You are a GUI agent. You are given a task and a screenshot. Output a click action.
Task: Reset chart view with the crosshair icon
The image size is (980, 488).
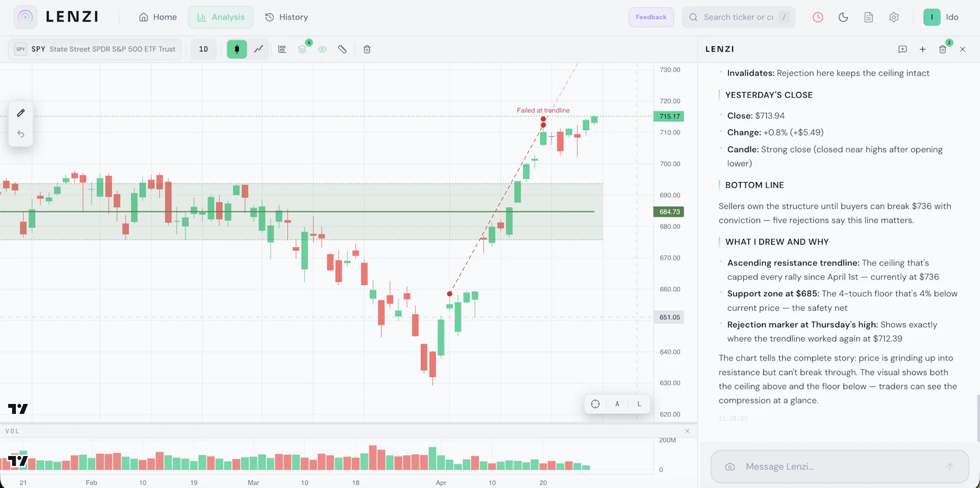pos(595,403)
